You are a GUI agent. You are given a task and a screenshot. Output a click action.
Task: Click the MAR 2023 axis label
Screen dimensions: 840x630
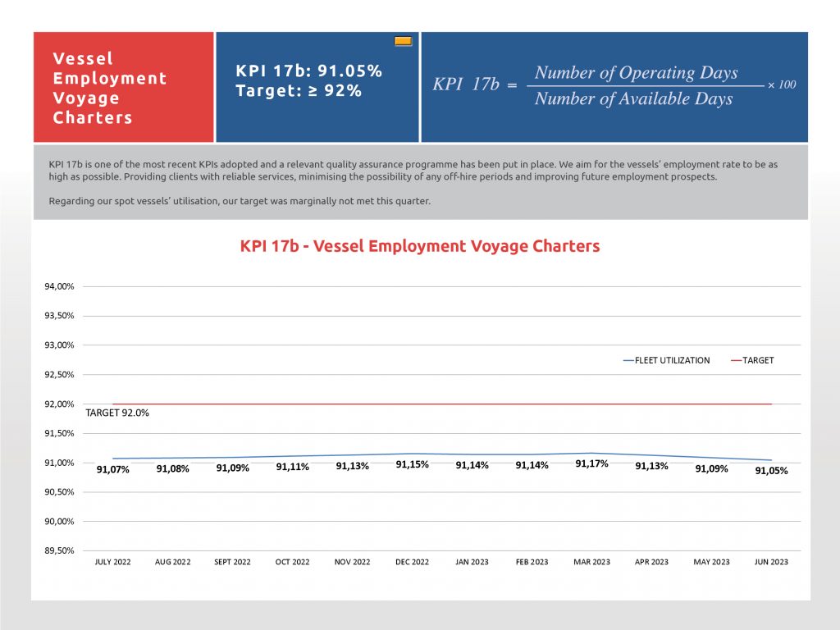[591, 562]
